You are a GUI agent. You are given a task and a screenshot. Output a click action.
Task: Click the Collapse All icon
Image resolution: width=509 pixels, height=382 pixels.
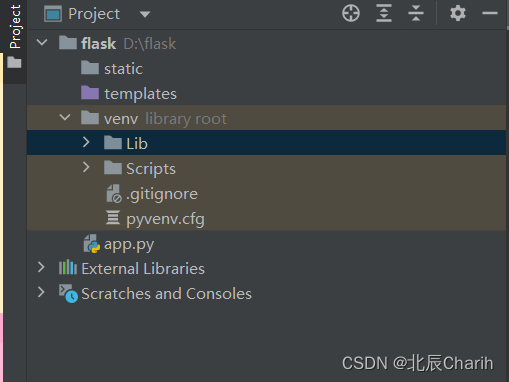click(416, 14)
